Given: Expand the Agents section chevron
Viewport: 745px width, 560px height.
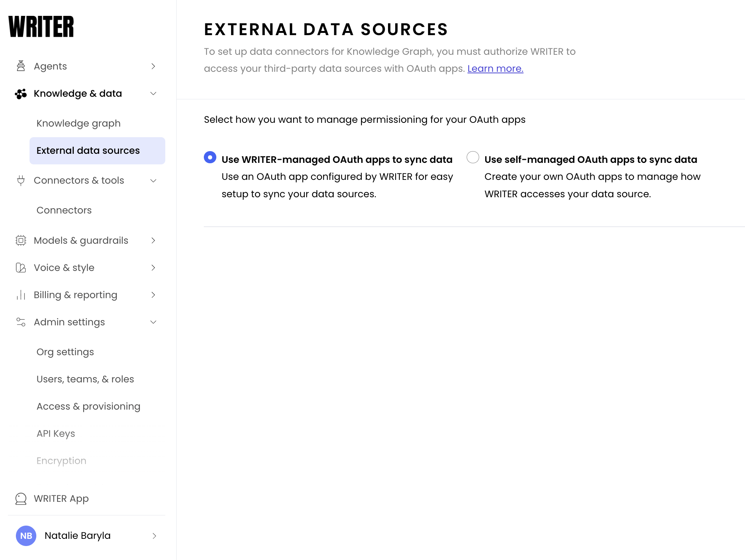Looking at the screenshot, I should click(x=153, y=66).
